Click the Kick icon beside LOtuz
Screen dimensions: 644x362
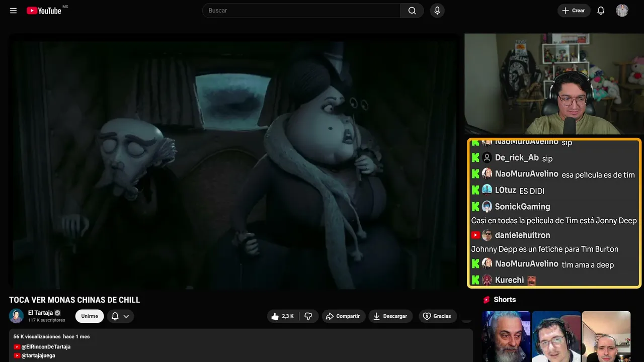[475, 190]
